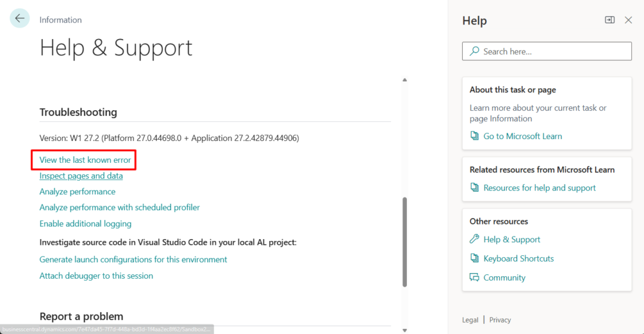Open Analyze performance with scheduled profiler
This screenshot has width=644, height=334.
pos(119,208)
